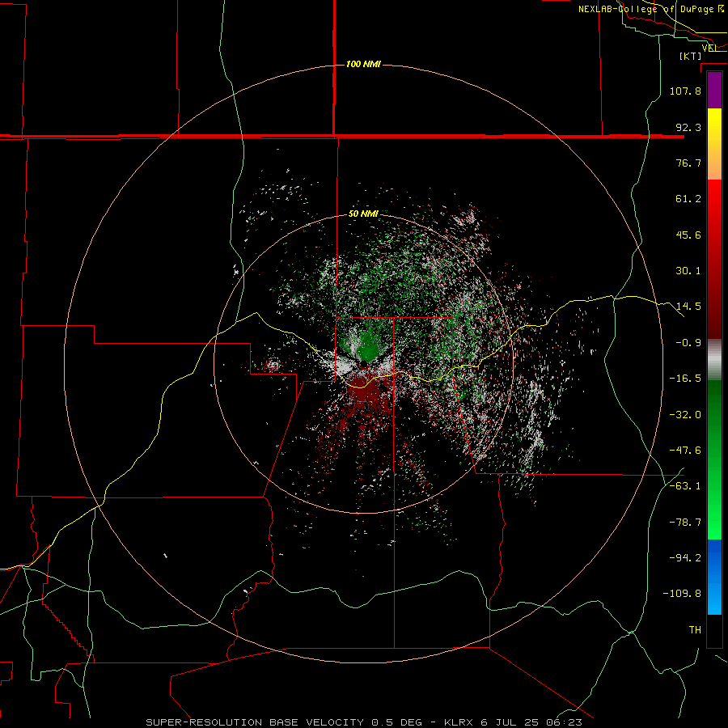The width and height of the screenshot is (728, 728).
Task: Click the -0.9 velocity scale value
Action: point(688,343)
